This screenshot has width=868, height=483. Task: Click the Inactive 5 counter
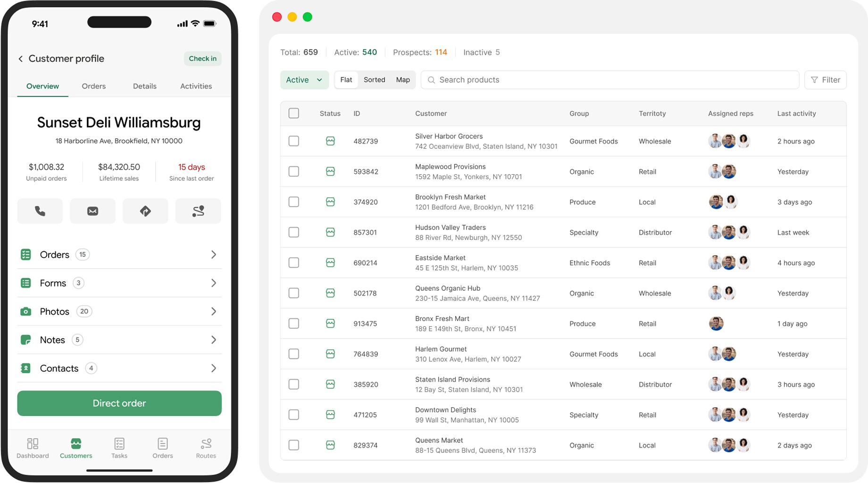(x=481, y=52)
